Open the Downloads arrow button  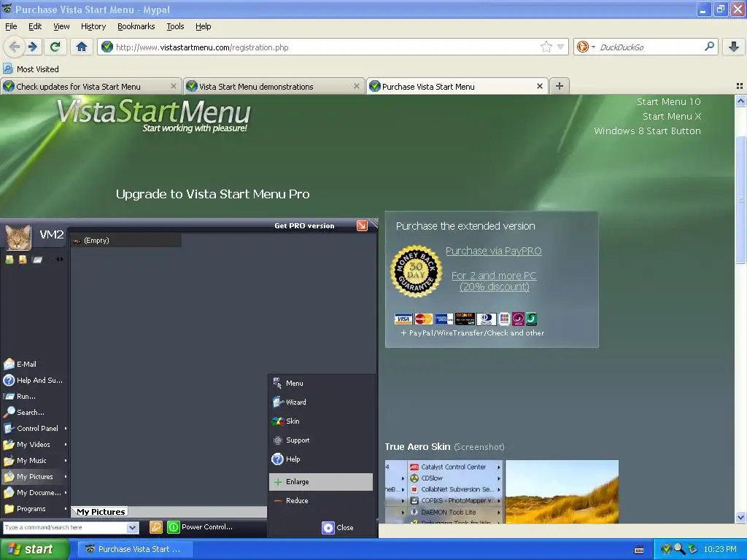(734, 47)
